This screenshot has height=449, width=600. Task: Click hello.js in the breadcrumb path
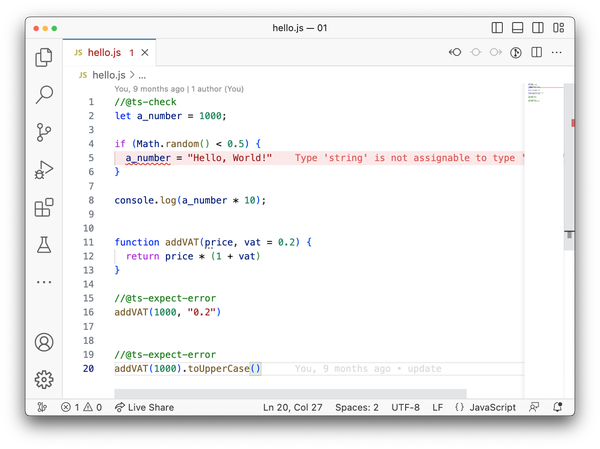[110, 74]
